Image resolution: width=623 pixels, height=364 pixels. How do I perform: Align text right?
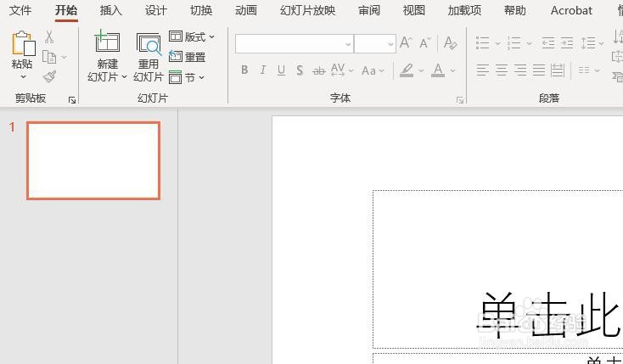click(x=520, y=70)
